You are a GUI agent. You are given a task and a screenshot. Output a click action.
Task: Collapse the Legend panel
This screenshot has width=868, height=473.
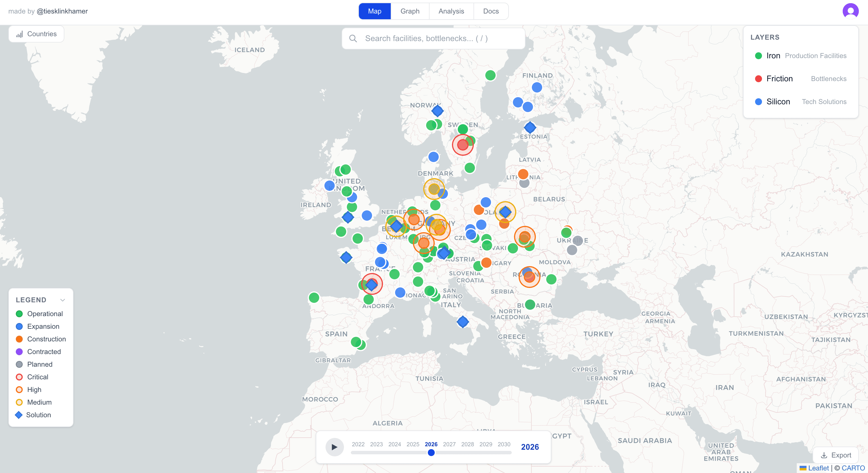[x=63, y=300]
